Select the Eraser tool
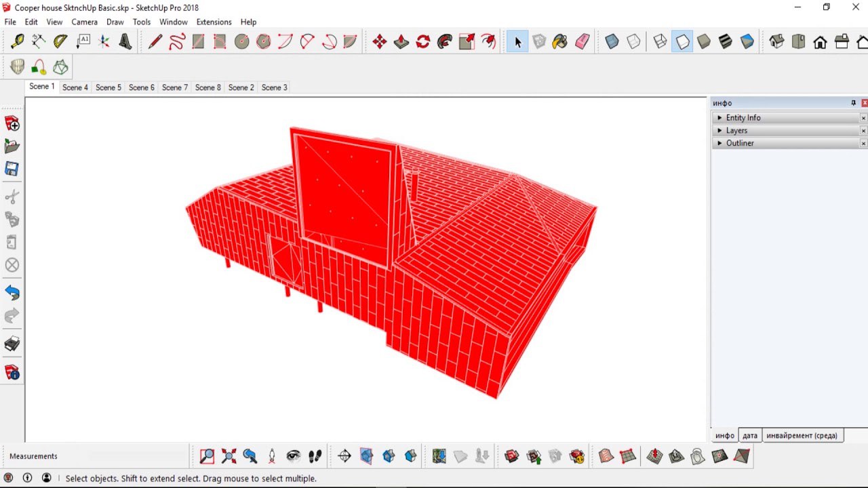This screenshot has width=868, height=488. (x=582, y=41)
